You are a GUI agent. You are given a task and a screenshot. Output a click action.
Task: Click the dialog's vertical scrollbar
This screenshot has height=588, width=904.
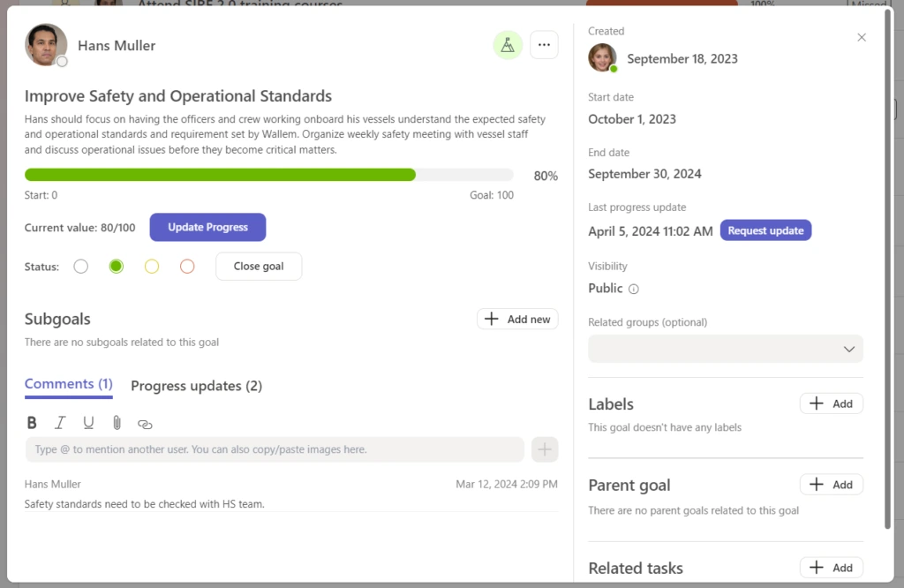click(888, 268)
